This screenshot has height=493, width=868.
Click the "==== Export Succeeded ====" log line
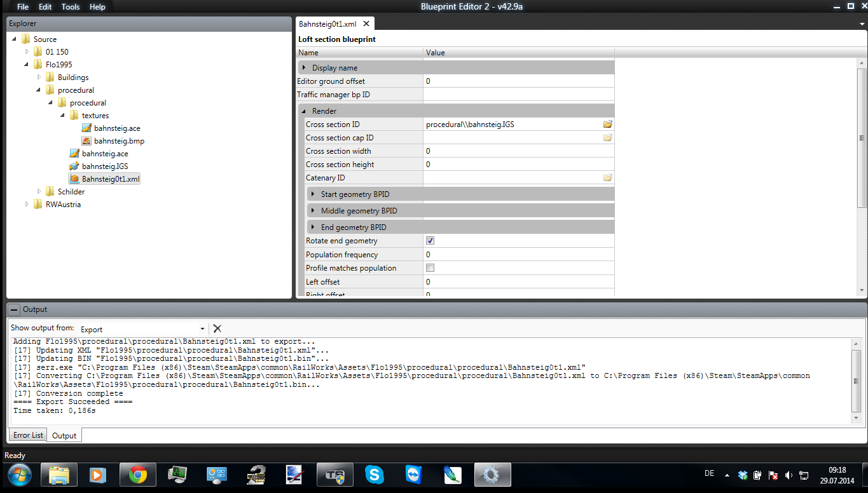coord(73,402)
